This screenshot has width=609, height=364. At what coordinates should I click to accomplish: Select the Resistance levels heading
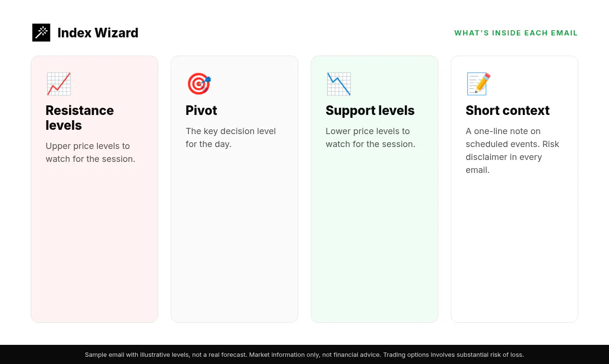(80, 118)
